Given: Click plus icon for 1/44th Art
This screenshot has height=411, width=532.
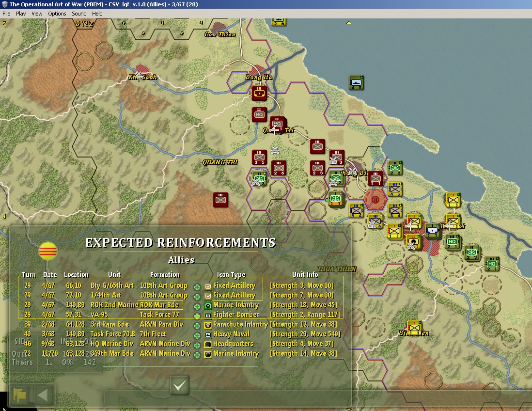Looking at the screenshot, I should coord(197,297).
